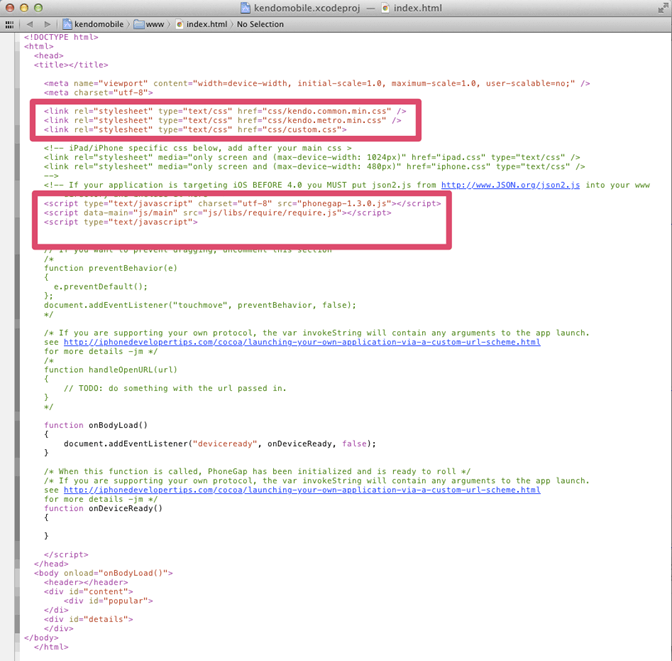Click the kendo.metro.min.css link line
The height and width of the screenshot is (661, 672).
[x=222, y=120]
